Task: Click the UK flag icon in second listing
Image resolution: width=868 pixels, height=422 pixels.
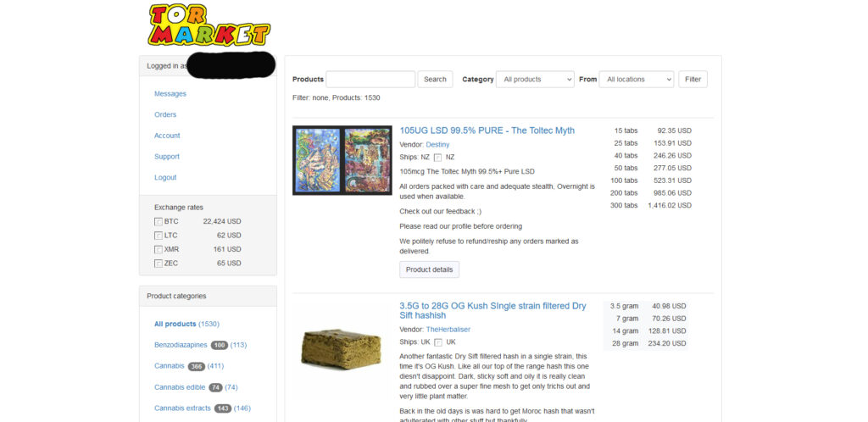Action: click(438, 342)
